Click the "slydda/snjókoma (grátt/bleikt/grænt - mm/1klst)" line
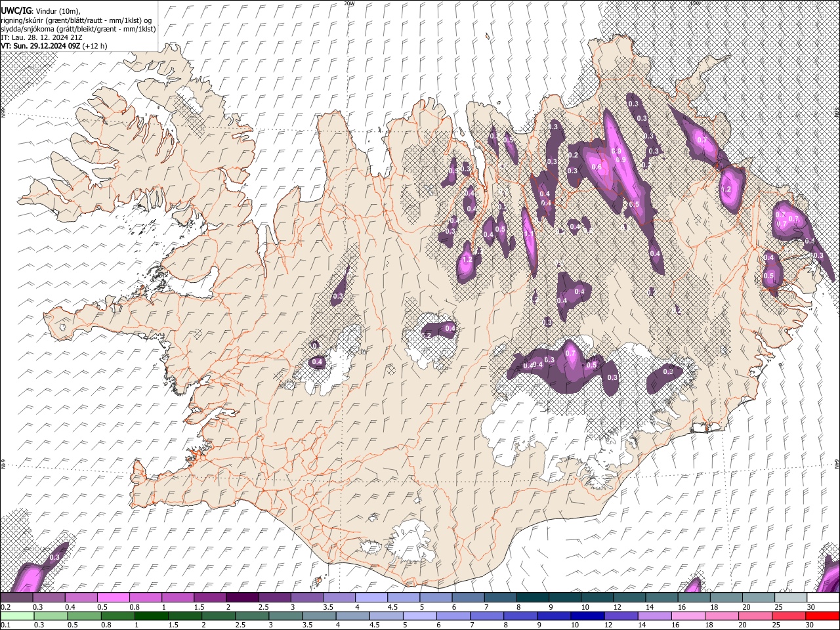The image size is (840, 630). [x=79, y=29]
